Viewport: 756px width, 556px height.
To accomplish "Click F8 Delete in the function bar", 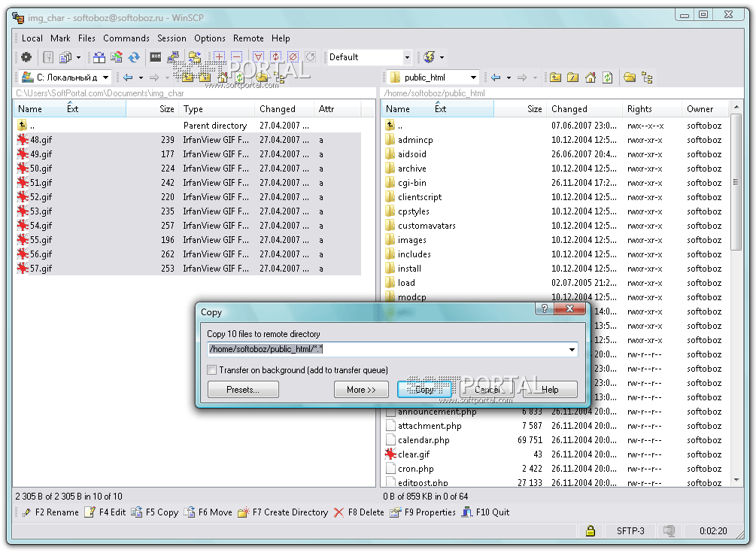I will pos(360,512).
